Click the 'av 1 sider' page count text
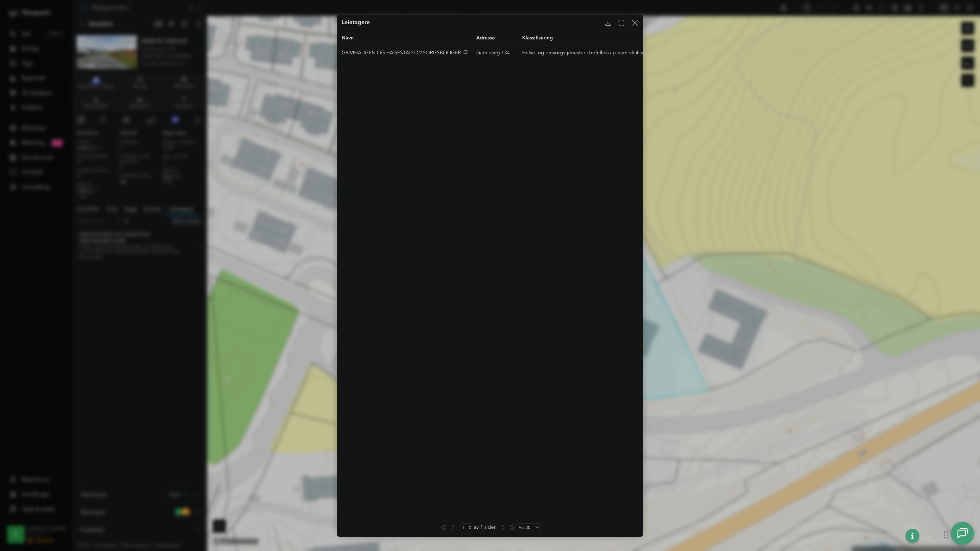980x551 pixels. 485,527
